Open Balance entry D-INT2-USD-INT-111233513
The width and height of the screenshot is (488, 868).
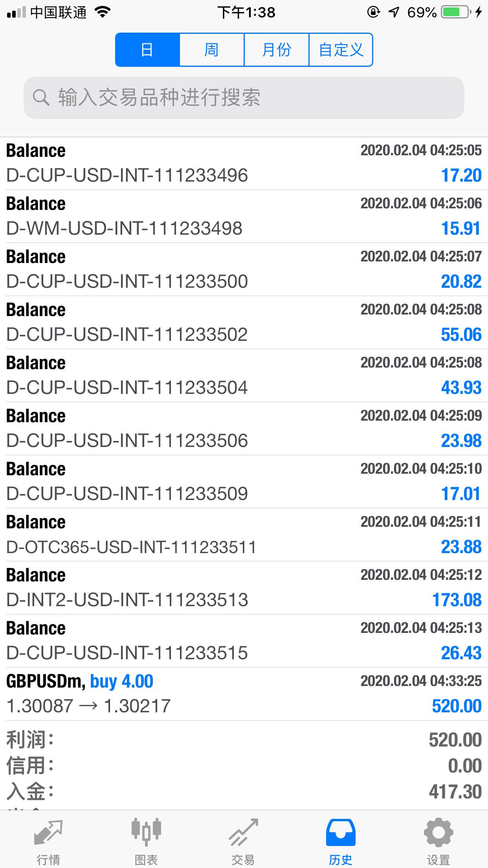point(244,588)
